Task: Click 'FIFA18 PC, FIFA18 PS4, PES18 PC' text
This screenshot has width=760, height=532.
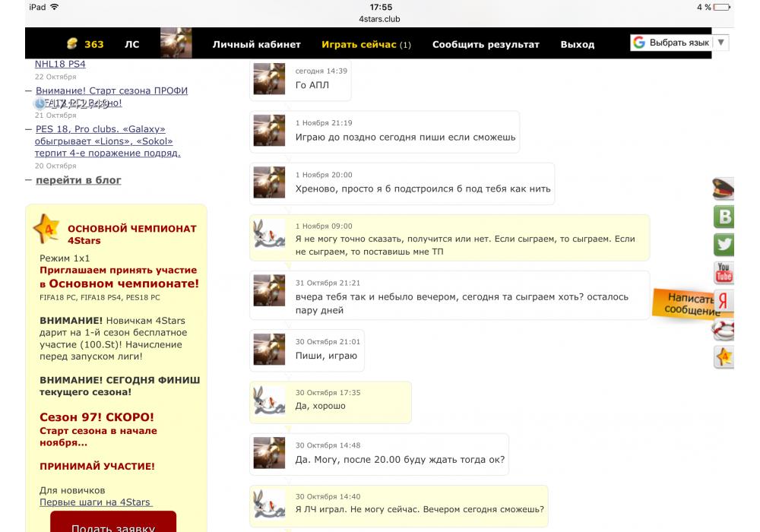Action: (100, 297)
